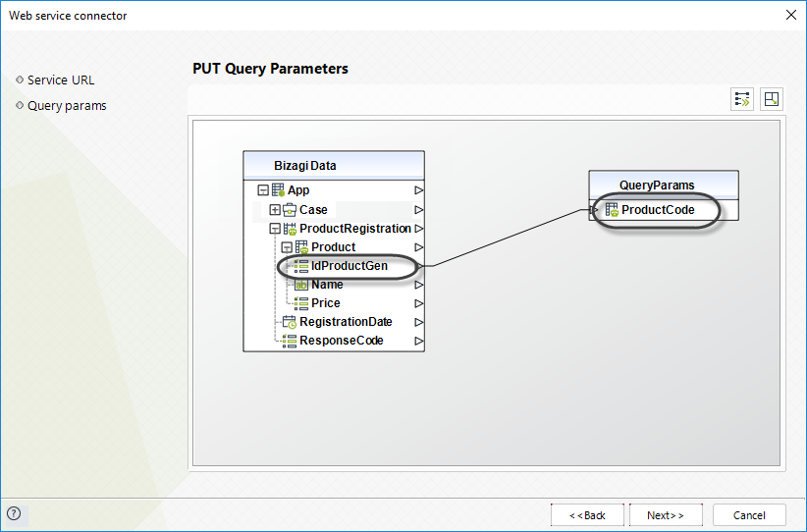Click the IdProductGen attribute icon

(x=301, y=266)
